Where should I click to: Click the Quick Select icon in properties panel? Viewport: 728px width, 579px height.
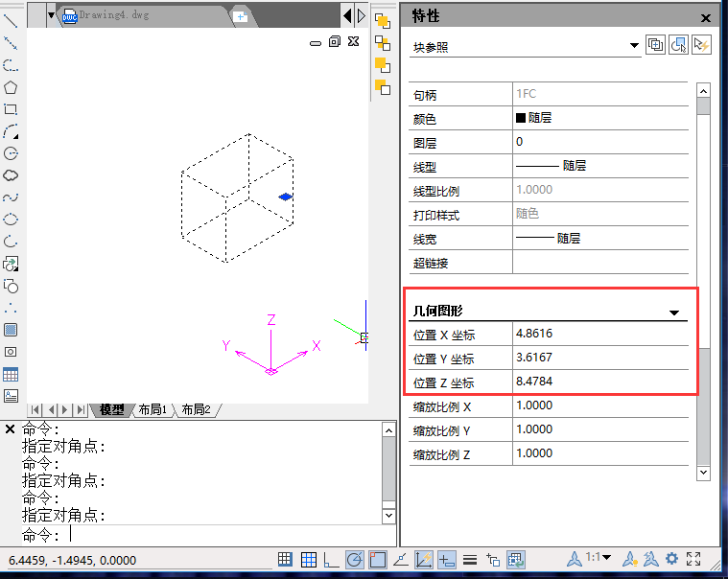click(679, 45)
